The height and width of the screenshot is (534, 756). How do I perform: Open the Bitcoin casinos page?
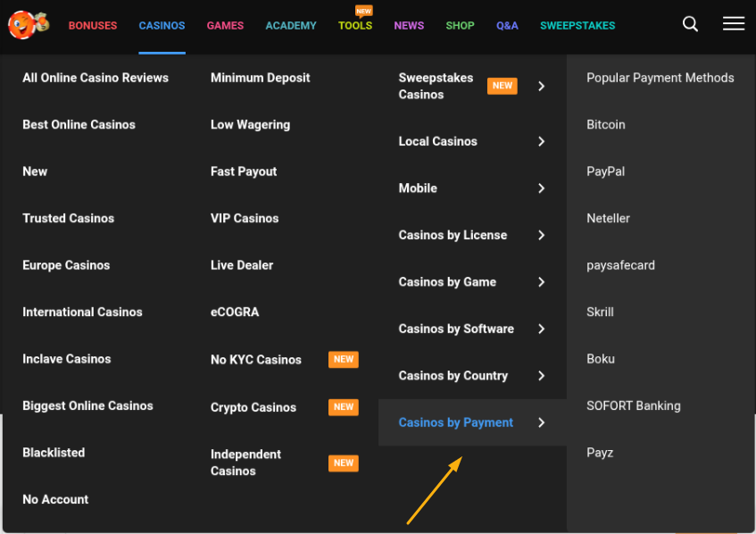606,124
